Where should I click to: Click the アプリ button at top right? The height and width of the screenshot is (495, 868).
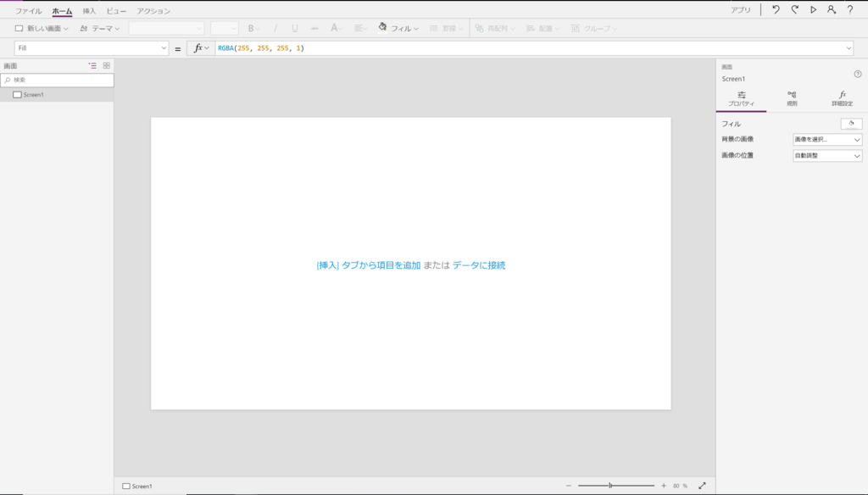741,8
